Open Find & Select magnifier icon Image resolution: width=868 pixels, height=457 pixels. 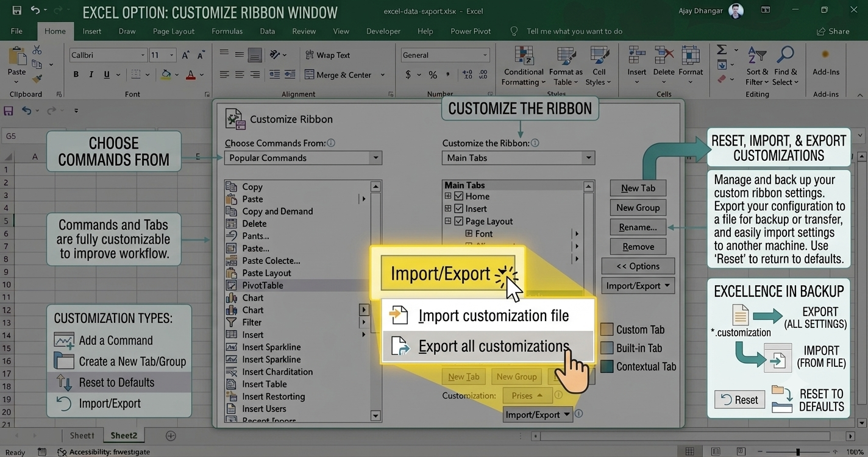click(785, 55)
